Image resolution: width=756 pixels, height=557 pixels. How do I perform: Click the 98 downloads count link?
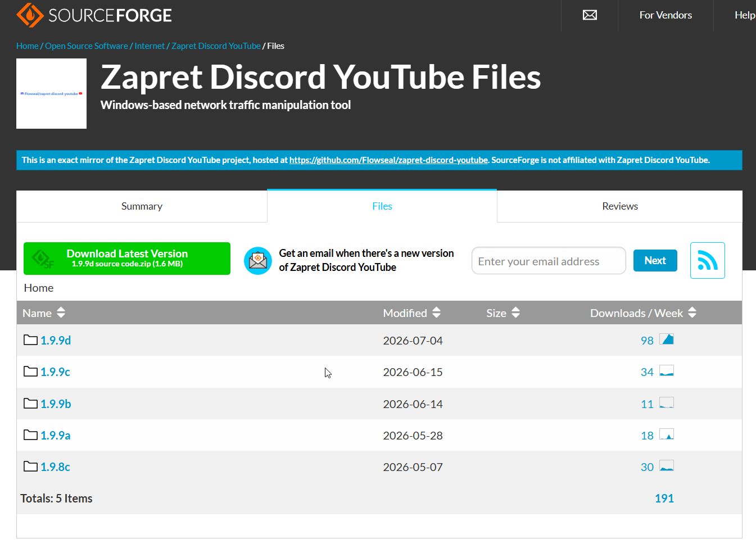pos(647,341)
